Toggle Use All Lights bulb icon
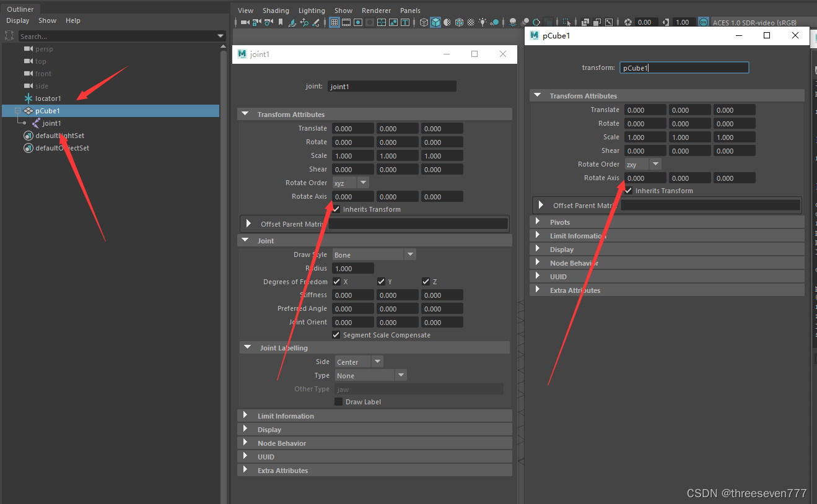The height and width of the screenshot is (504, 817). click(x=483, y=22)
